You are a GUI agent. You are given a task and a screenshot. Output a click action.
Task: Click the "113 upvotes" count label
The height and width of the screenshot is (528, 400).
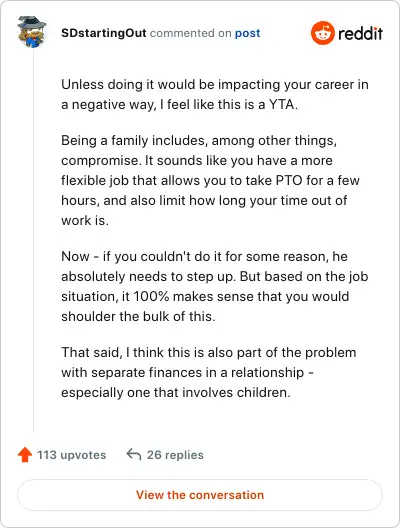(71, 455)
